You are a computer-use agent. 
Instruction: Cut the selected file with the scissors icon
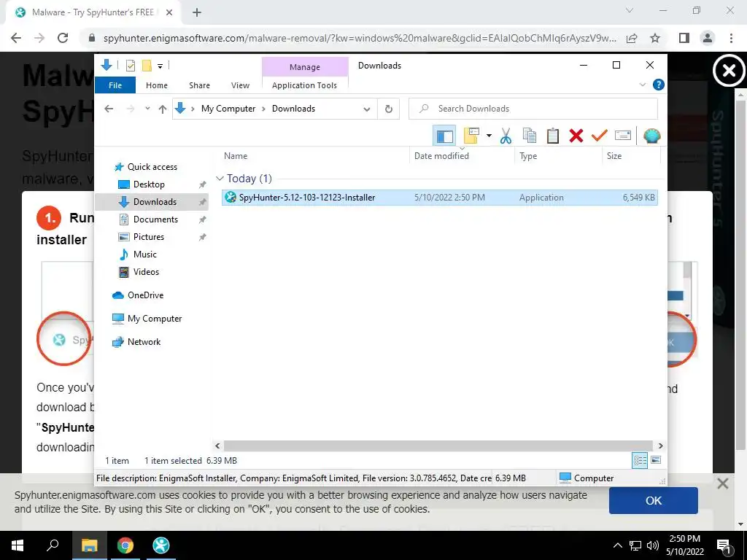point(506,136)
